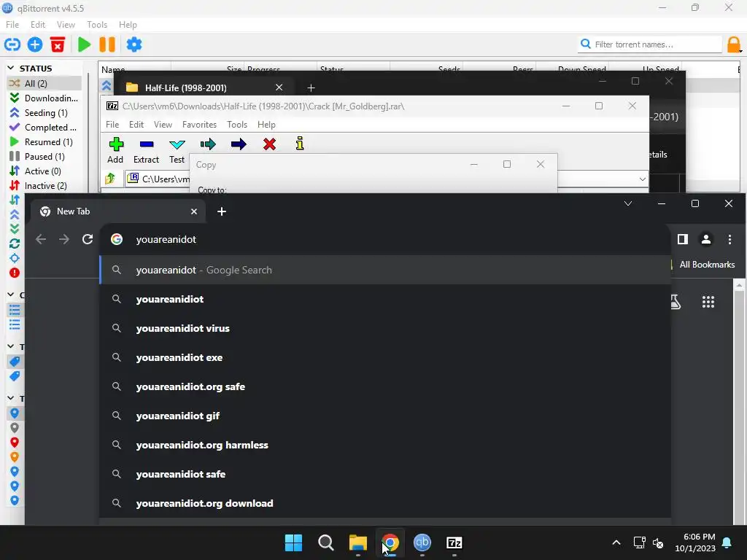The width and height of the screenshot is (747, 560).
Task: Select the Half-Life (1998-2001) File Explorer tab
Action: coord(205,87)
